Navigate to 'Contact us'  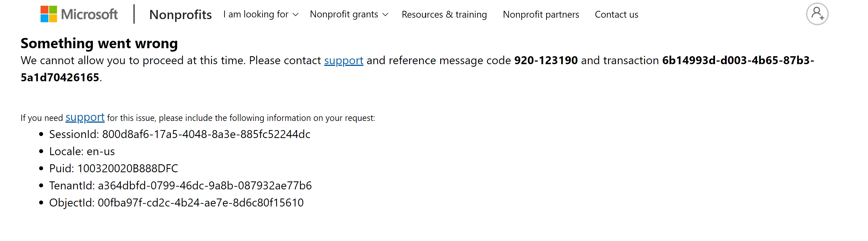tap(616, 14)
